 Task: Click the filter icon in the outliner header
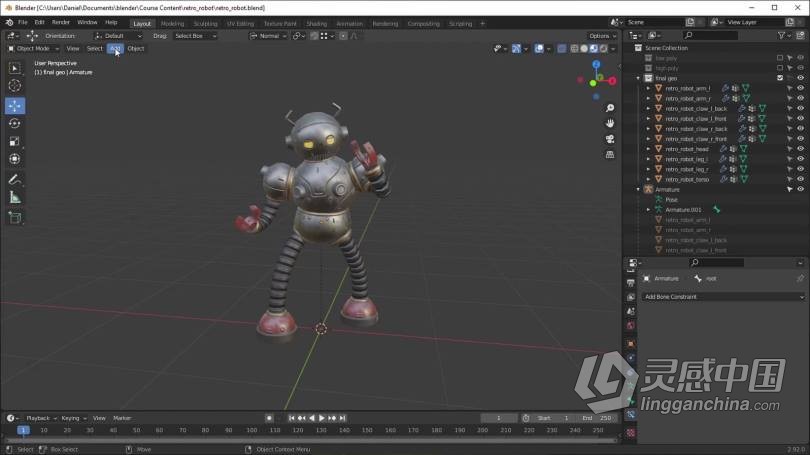pyautogui.click(x=781, y=35)
